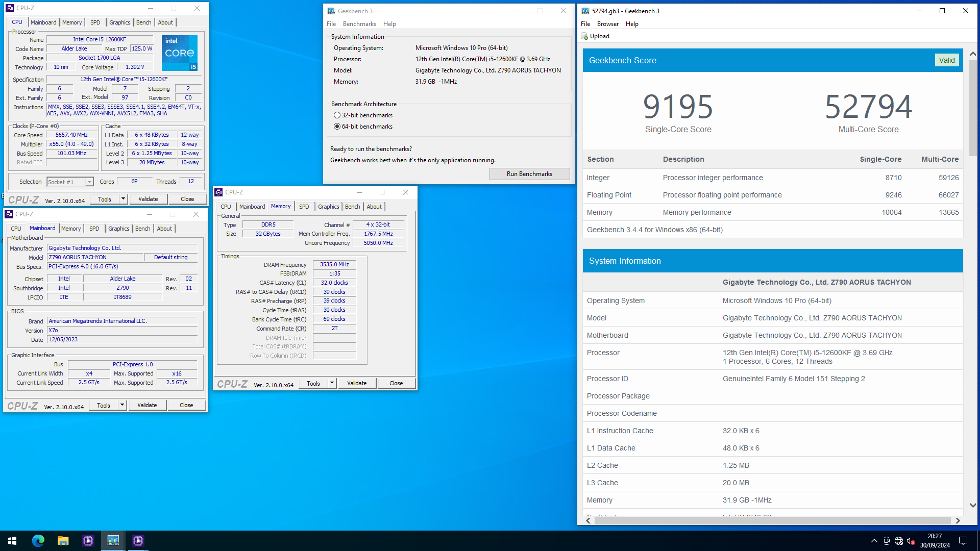Click Close in the Mainboard window
Image resolution: width=980 pixels, height=551 pixels.
[x=186, y=405]
